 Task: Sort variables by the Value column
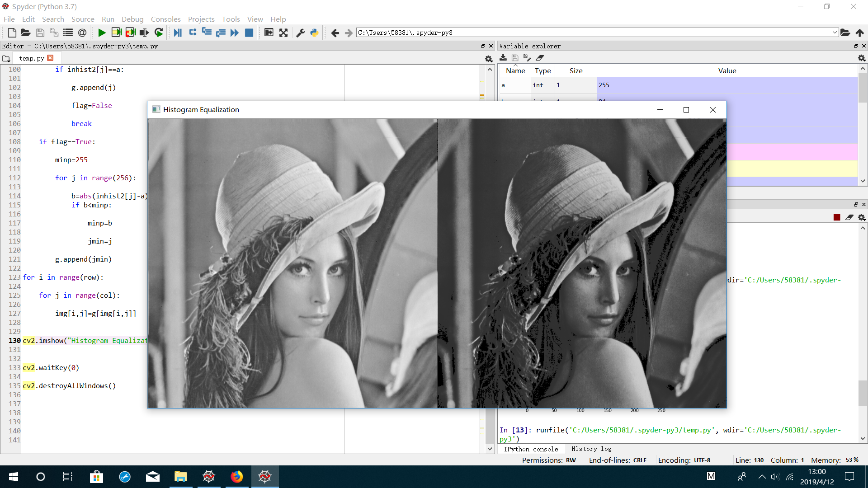727,70
